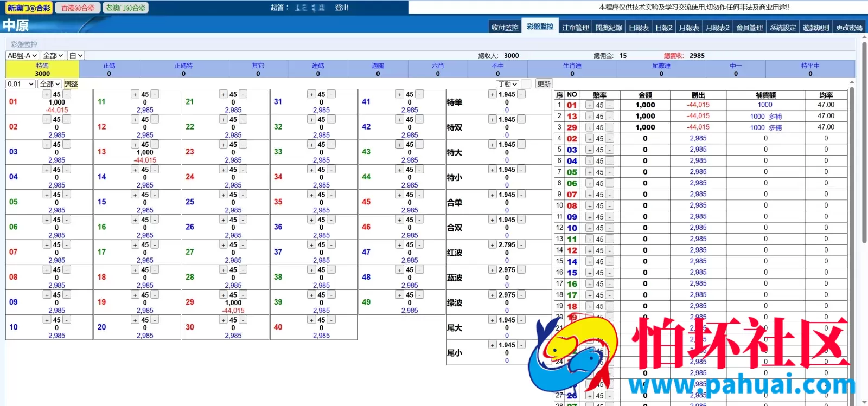The width and height of the screenshot is (868, 406).
Task: Switch to 香港六合彩 lottery tab
Action: [78, 8]
